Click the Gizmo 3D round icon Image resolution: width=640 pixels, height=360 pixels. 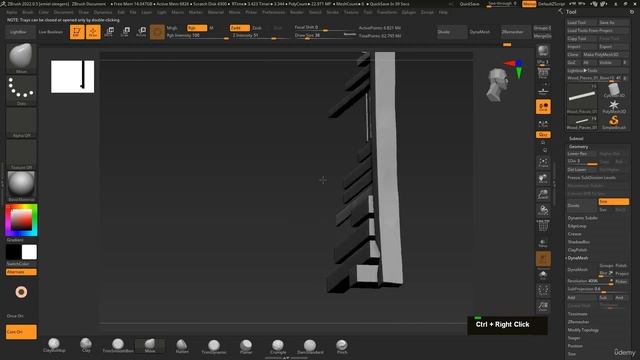(157, 32)
